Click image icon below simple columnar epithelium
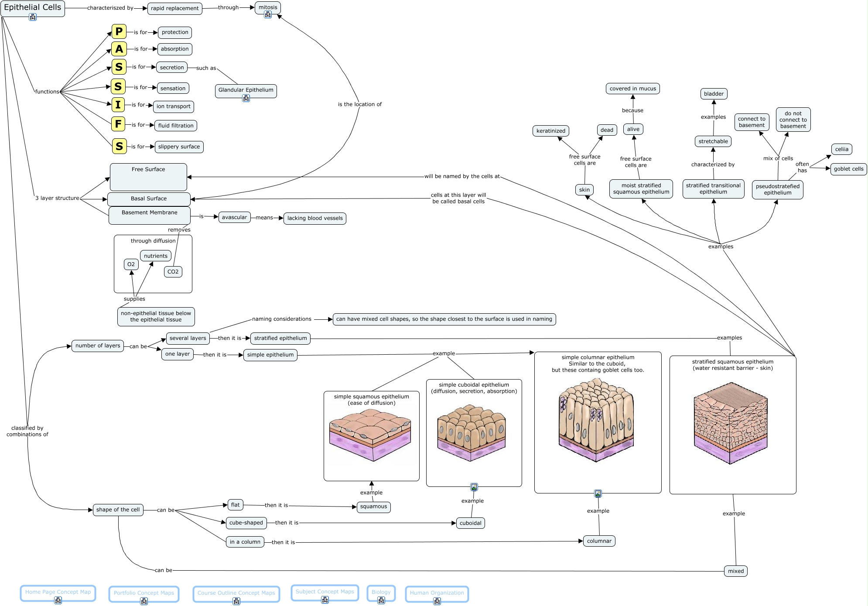 [598, 493]
